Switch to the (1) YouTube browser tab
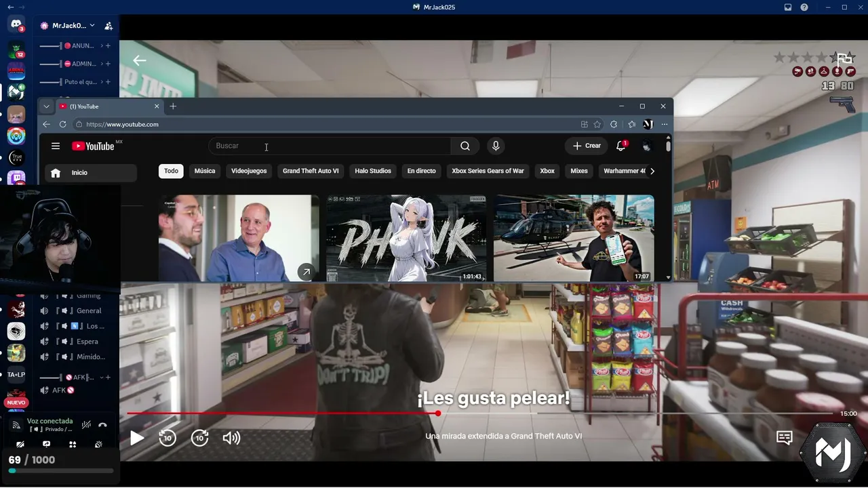The image size is (868, 488). click(108, 106)
